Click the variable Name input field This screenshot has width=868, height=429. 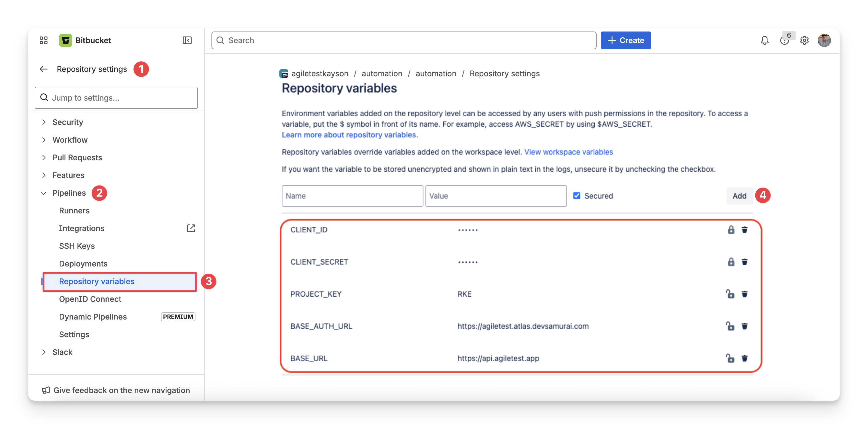coord(352,196)
